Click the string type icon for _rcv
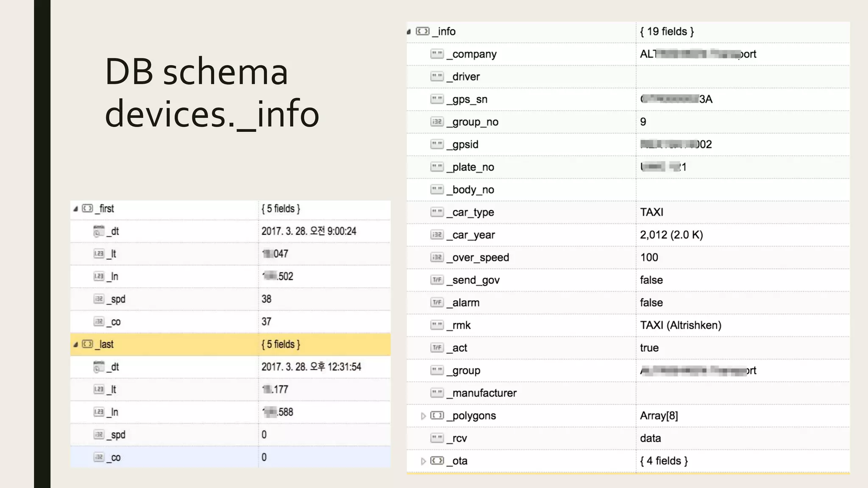This screenshot has height=488, width=868. (x=437, y=438)
